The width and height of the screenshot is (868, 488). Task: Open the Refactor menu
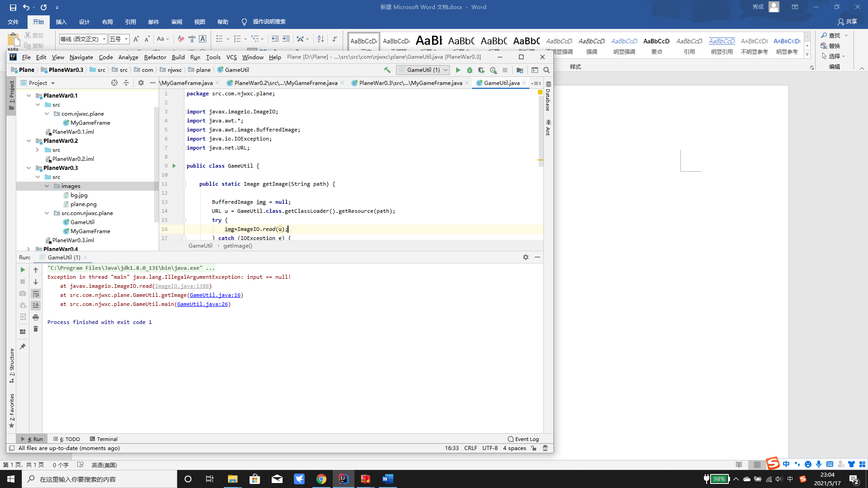coord(155,57)
